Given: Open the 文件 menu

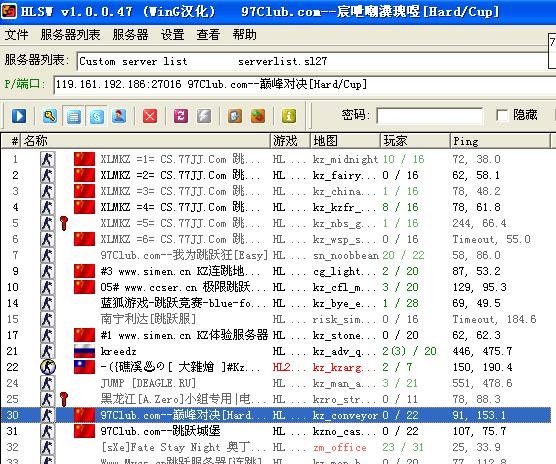Looking at the screenshot, I should (x=16, y=35).
